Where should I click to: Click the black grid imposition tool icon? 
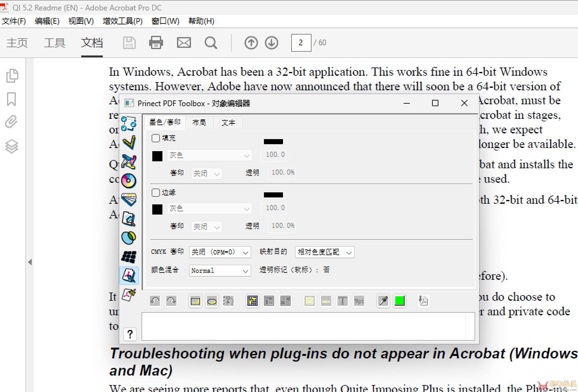[129, 257]
